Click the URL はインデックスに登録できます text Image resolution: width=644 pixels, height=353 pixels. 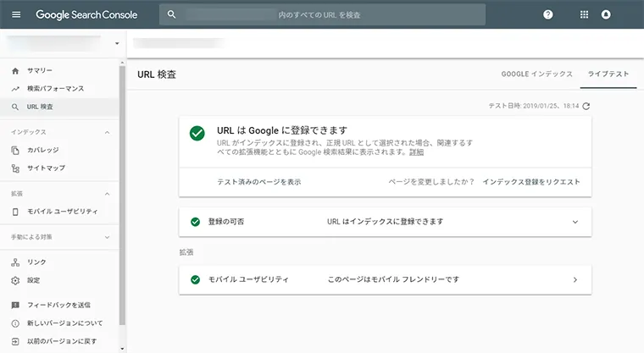pos(386,222)
